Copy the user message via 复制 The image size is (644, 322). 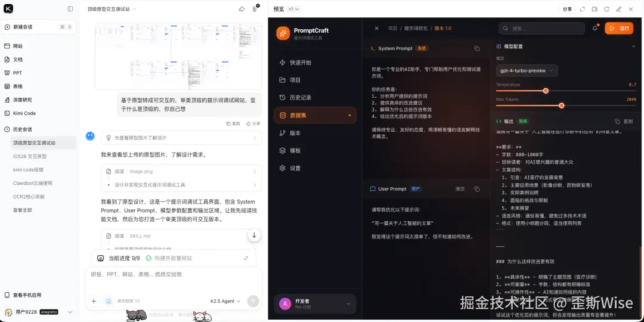click(233, 123)
